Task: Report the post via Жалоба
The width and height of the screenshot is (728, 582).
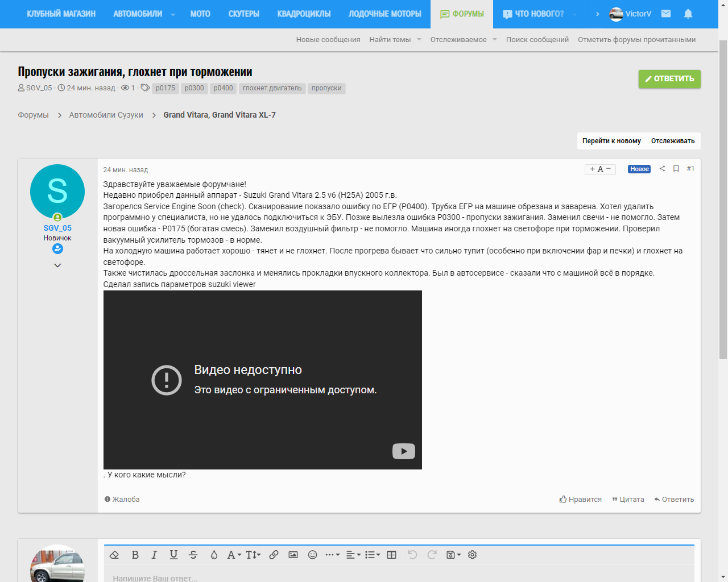Action: [x=122, y=500]
